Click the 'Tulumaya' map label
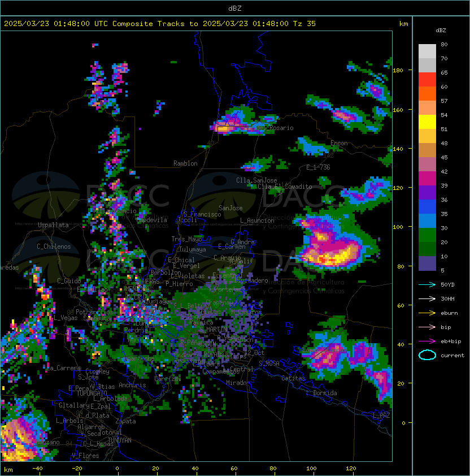 (x=193, y=249)
